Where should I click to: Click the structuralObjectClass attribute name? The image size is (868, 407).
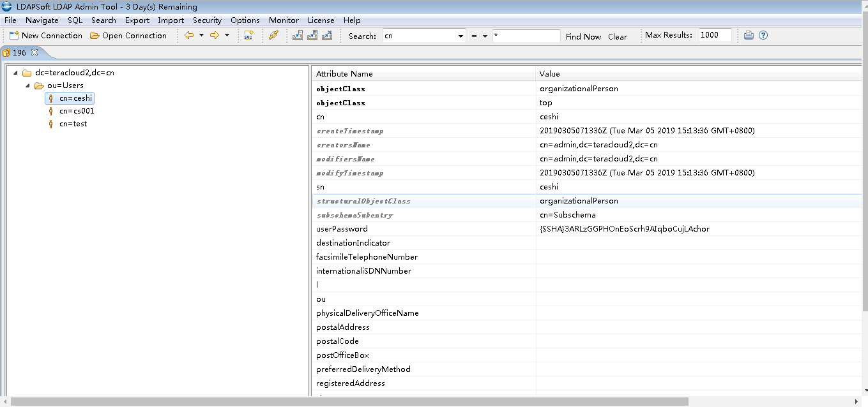click(x=363, y=201)
